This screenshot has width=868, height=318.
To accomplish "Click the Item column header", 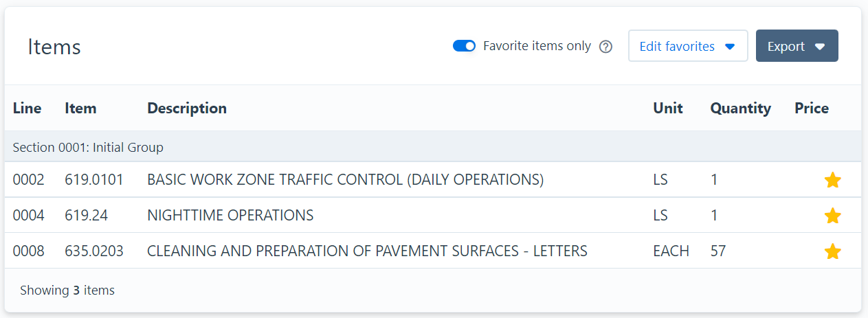I will click(x=80, y=108).
